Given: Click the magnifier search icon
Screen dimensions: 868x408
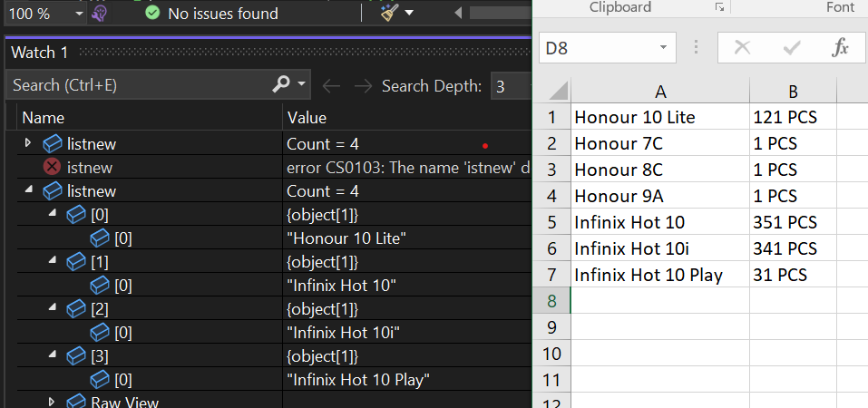Looking at the screenshot, I should [281, 84].
